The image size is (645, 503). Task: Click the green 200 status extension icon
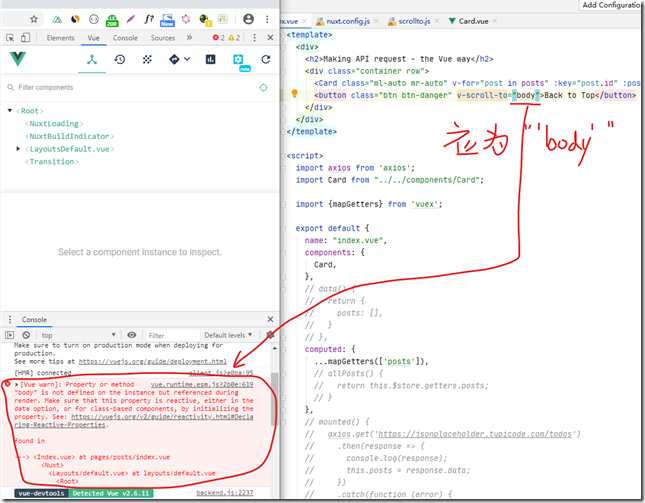click(x=112, y=20)
